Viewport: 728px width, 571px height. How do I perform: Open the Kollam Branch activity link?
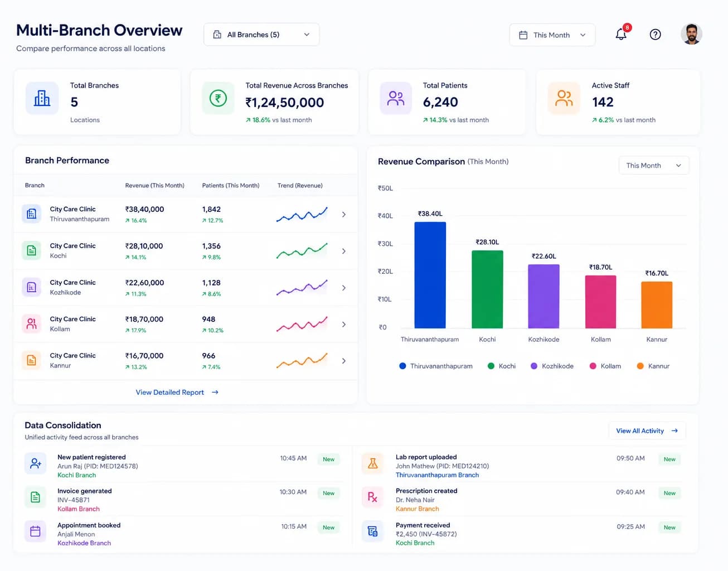pyautogui.click(x=79, y=509)
